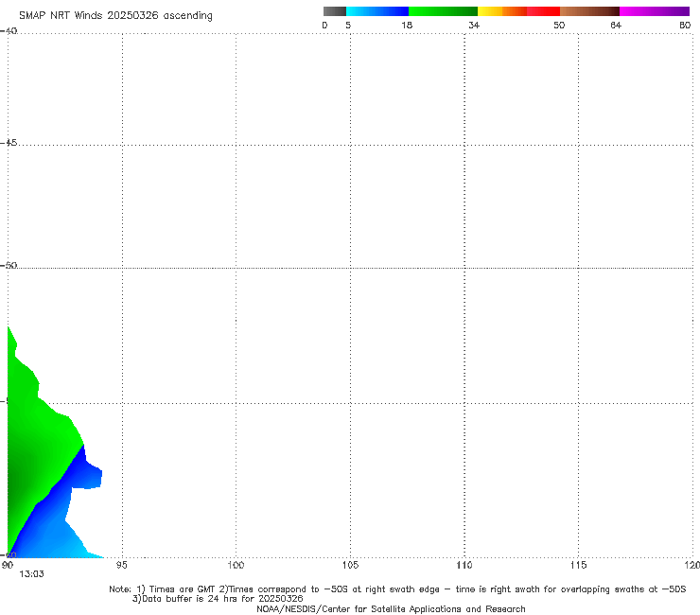Click longitude axis label '115'
This screenshot has width=700, height=615.
(579, 566)
